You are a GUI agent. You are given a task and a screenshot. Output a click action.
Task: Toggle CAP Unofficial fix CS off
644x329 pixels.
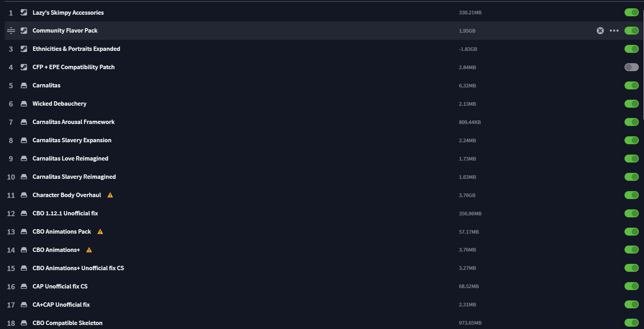pyautogui.click(x=632, y=286)
